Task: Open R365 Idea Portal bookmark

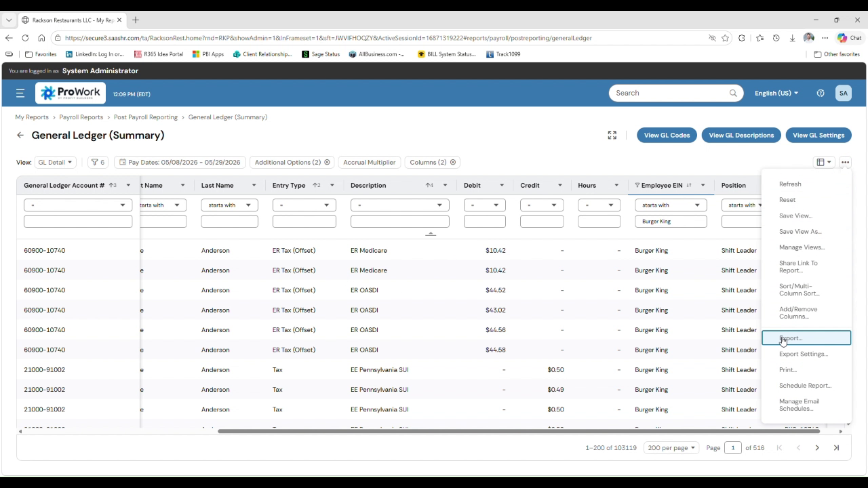Action: 159,54
